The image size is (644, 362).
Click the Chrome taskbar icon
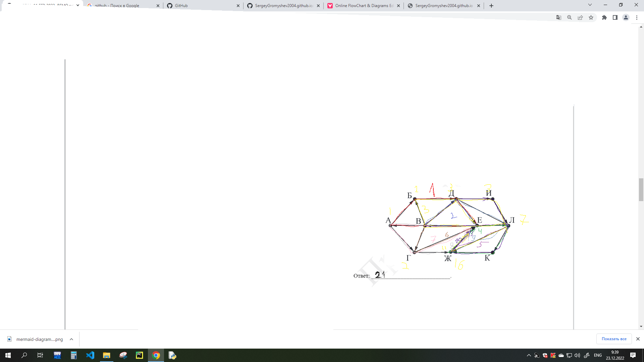tap(156, 355)
